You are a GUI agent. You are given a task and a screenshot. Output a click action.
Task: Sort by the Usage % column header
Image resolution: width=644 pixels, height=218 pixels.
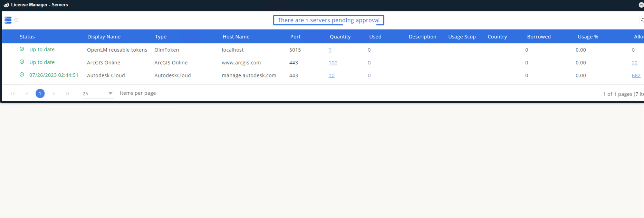588,37
